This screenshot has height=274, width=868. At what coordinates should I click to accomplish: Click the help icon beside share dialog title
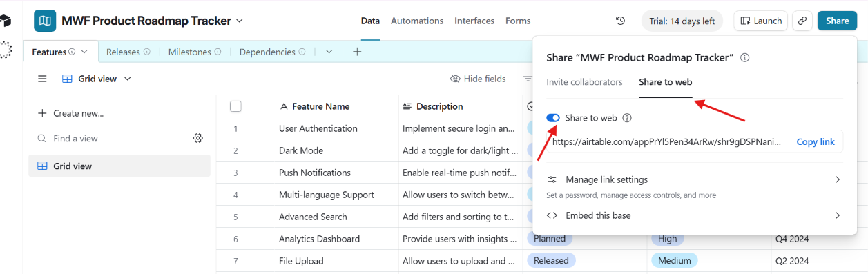(745, 58)
